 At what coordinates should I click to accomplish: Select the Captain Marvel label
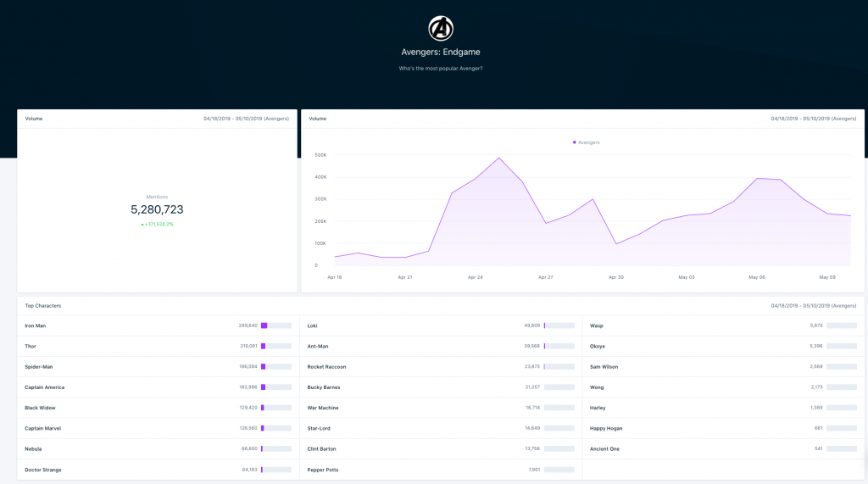point(42,428)
